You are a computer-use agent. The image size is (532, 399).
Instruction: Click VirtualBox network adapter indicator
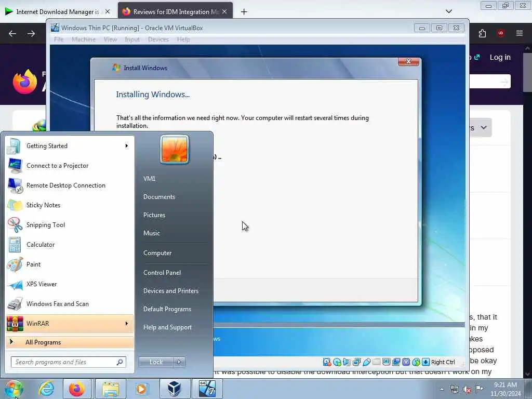(356, 362)
